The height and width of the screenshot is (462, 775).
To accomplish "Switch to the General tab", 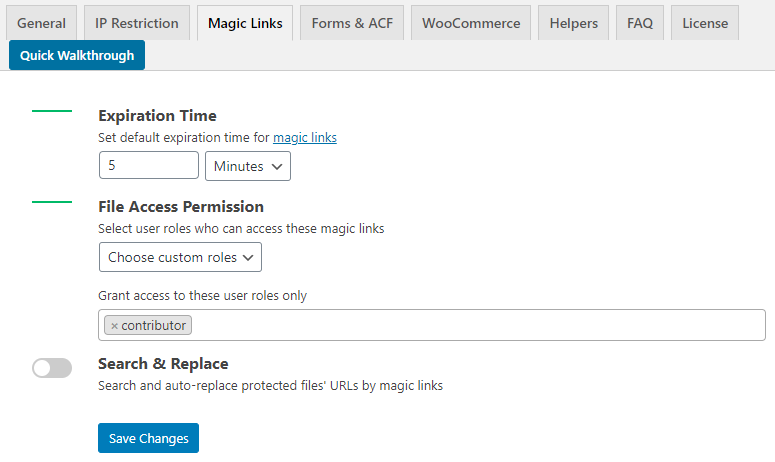I will click(x=41, y=23).
